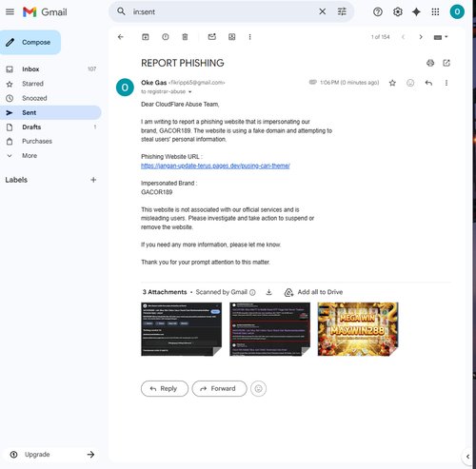Open the Sent folder
476x469 pixels.
click(50, 112)
